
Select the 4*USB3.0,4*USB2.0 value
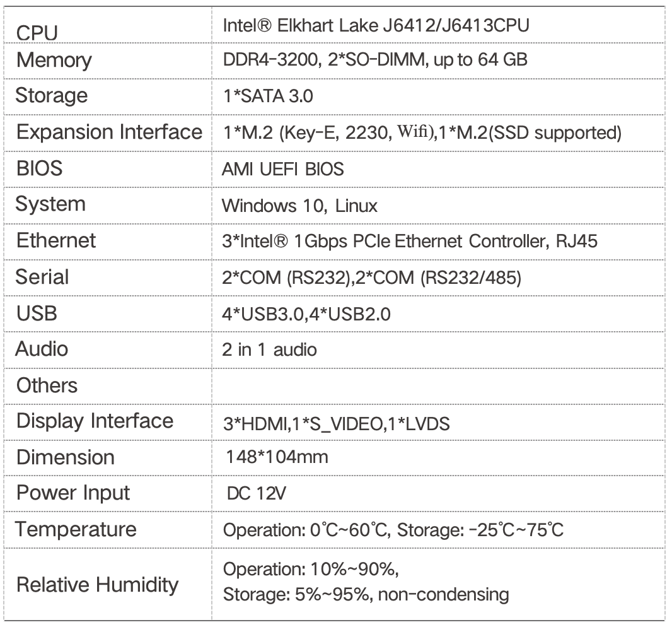306,313
